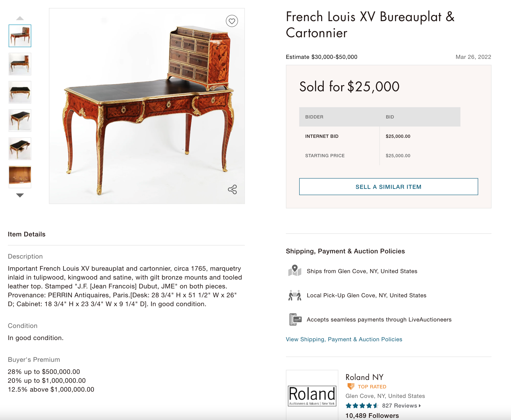Image resolution: width=511 pixels, height=420 pixels.
Task: Open View Shipping, Payment & Auction Policies link
Action: coord(344,339)
